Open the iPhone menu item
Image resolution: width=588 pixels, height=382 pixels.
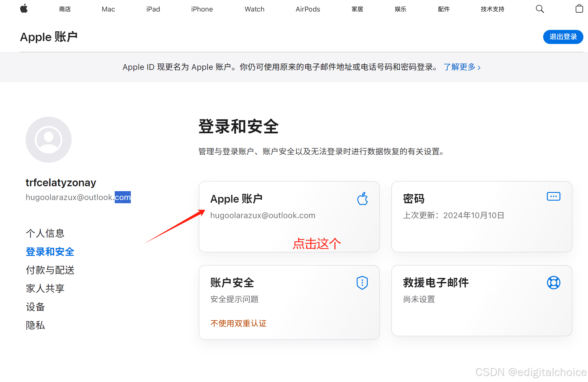(x=202, y=9)
